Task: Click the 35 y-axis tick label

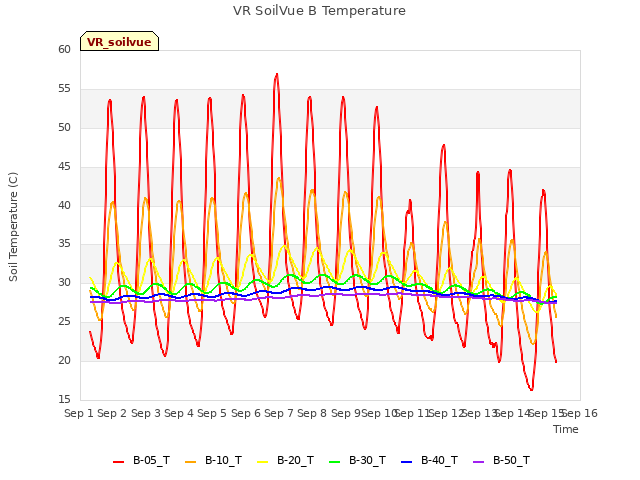Action: (x=64, y=244)
